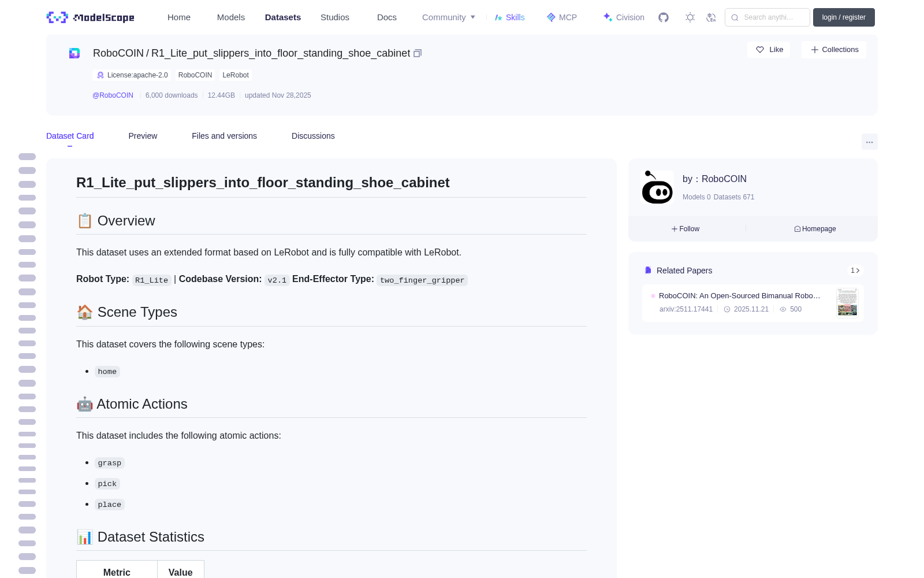Click the LeRobot tag chip

236,75
